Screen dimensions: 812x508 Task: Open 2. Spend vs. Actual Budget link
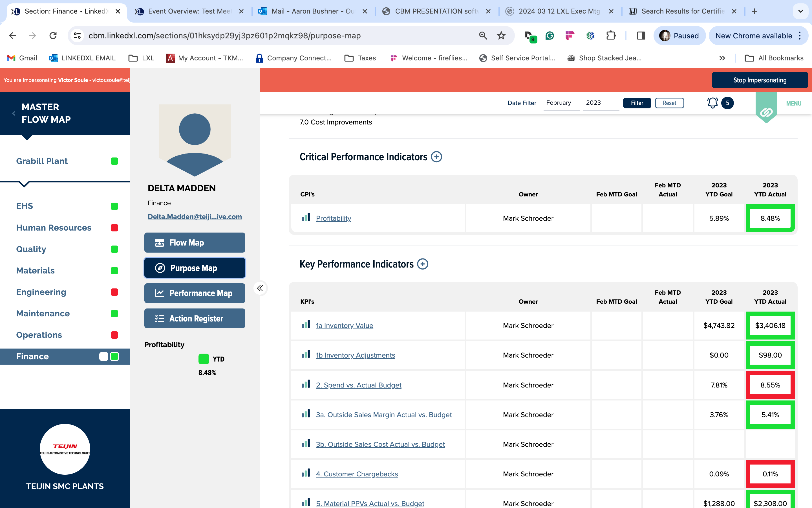[x=358, y=385]
